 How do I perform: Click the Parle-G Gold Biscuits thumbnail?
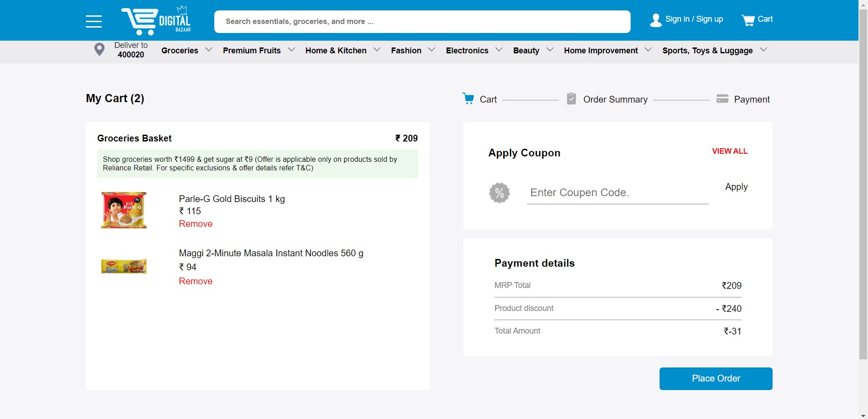click(123, 210)
